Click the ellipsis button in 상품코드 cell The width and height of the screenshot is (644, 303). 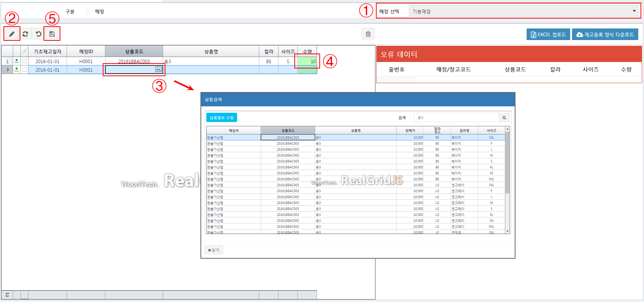[x=158, y=69]
